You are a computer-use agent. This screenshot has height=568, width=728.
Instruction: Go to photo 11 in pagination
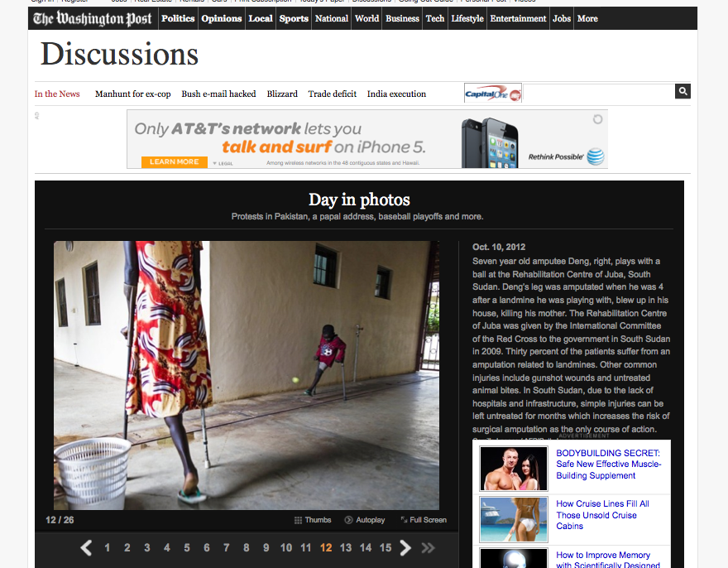click(x=305, y=548)
